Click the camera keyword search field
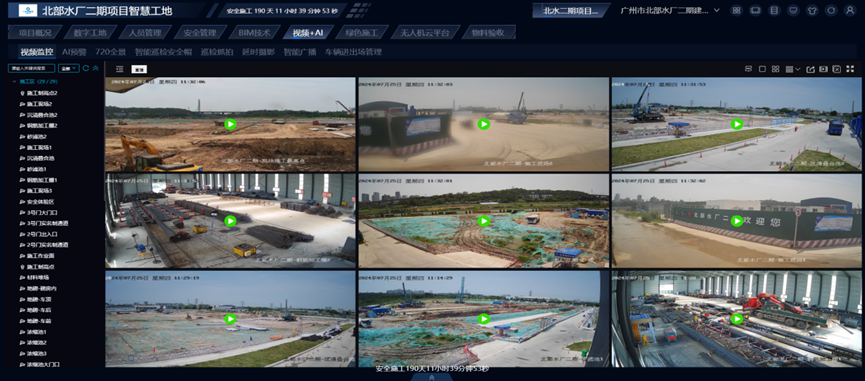The image size is (865, 381). (x=31, y=68)
